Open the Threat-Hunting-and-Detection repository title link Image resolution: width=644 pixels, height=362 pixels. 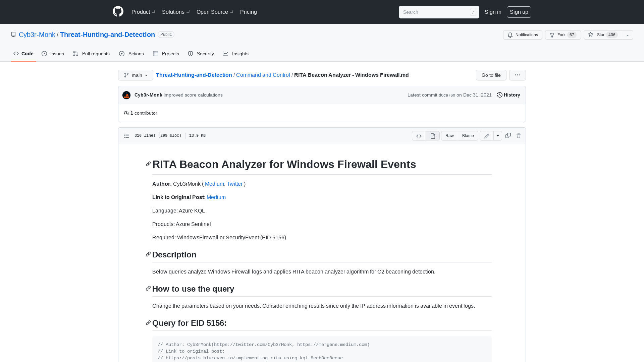(x=107, y=35)
